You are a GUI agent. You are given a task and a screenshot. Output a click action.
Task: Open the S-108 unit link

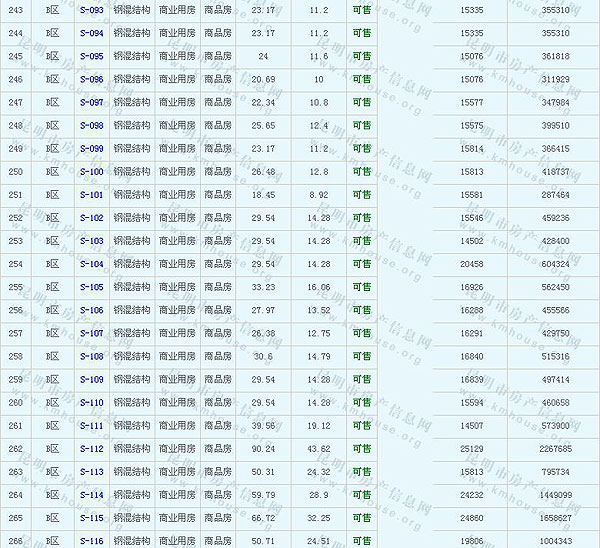(x=91, y=356)
